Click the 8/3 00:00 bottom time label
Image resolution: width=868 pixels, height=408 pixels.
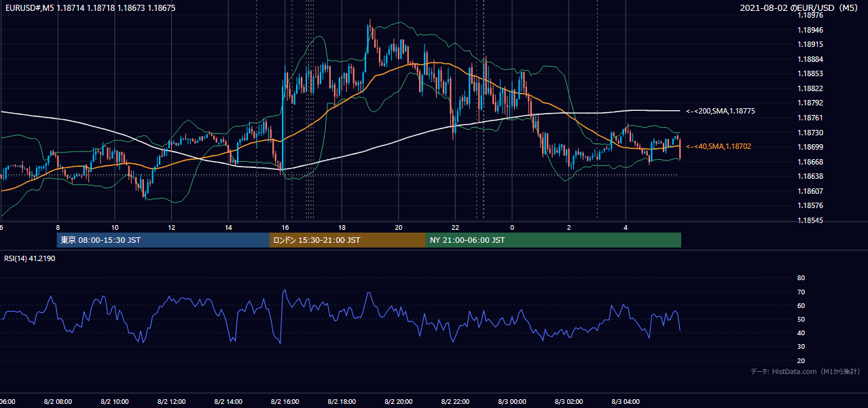click(x=511, y=401)
